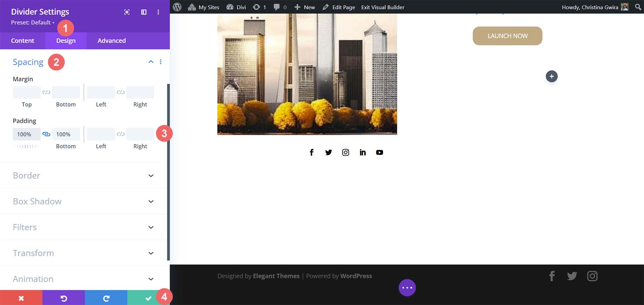
Task: Click the Elegant Themes footer link
Action: (276, 276)
